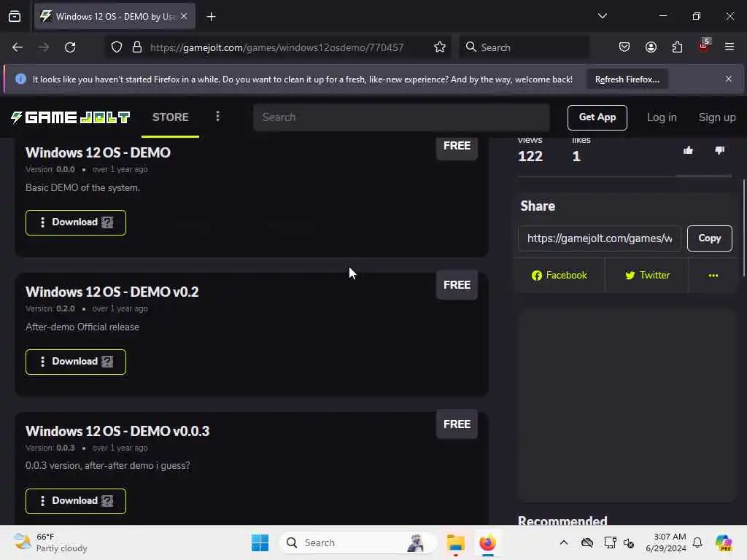Open File Explorer from the taskbar

tap(455, 542)
